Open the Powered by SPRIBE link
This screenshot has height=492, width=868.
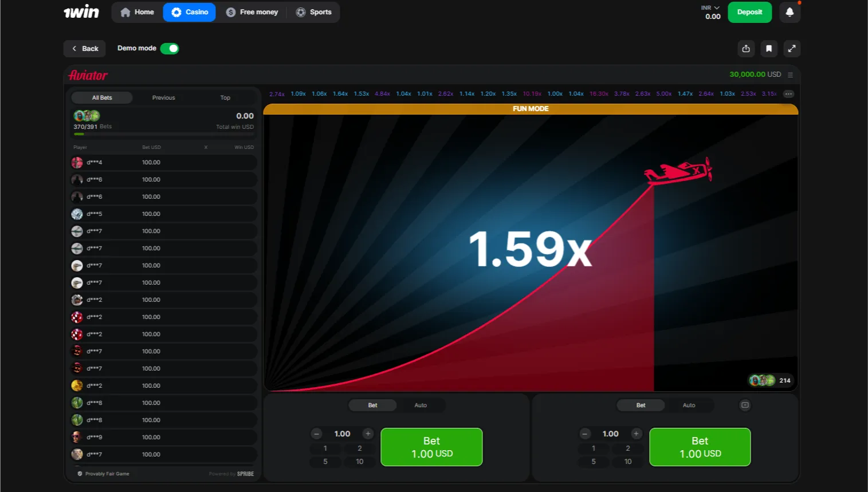[x=231, y=474]
